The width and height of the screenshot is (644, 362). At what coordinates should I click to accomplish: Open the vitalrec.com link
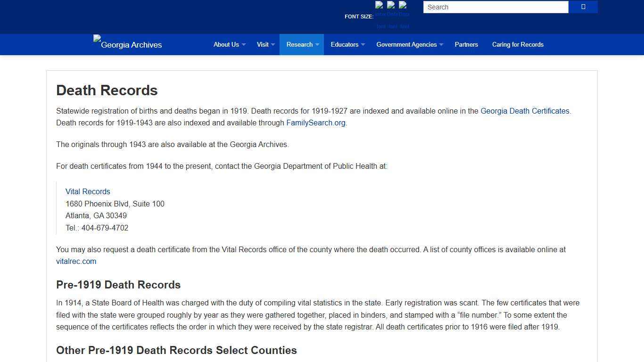[x=76, y=261]
